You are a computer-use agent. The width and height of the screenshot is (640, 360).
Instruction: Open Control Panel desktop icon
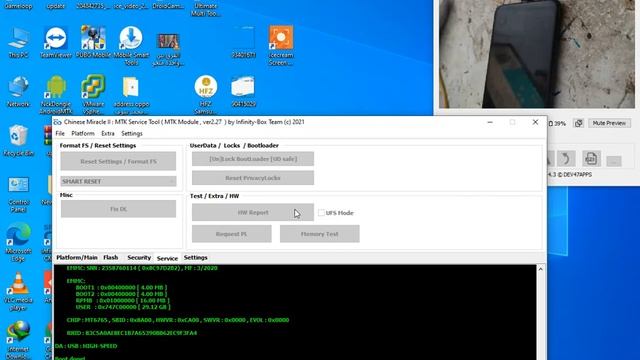click(18, 195)
